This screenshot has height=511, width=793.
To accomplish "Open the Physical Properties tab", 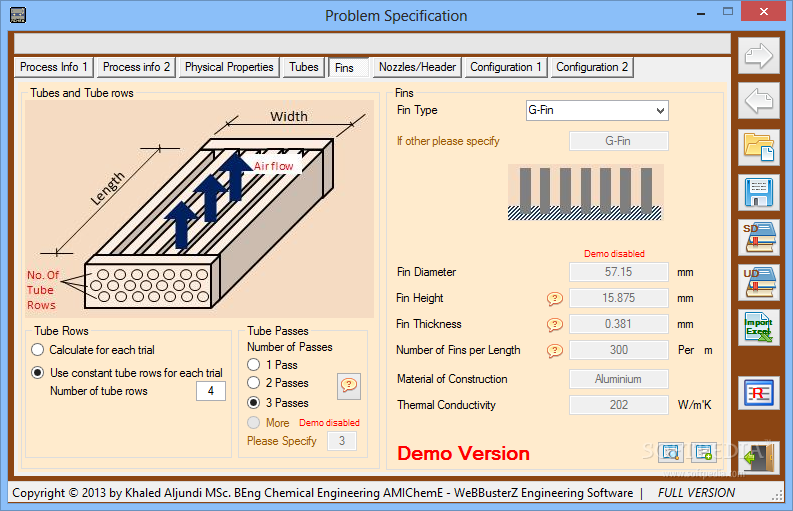I will click(229, 67).
